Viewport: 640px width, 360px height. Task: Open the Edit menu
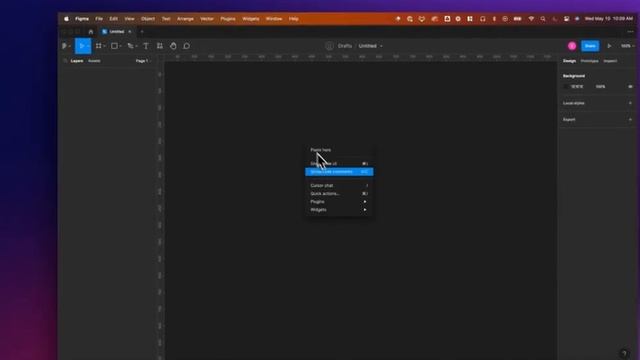113,19
